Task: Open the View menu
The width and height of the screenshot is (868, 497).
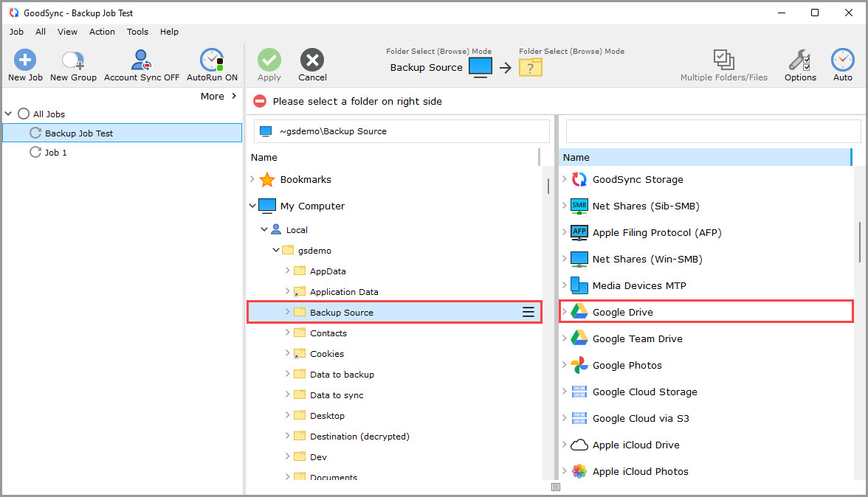Action: click(x=67, y=32)
